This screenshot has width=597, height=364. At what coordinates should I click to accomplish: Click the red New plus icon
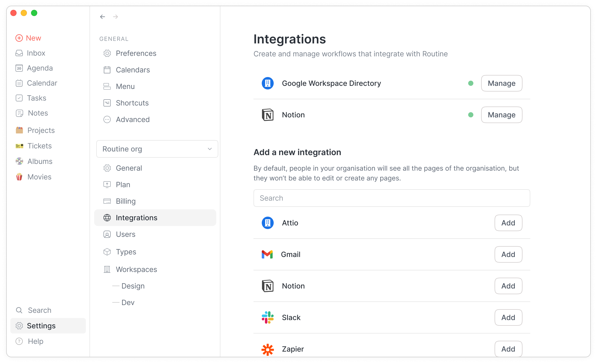(19, 38)
